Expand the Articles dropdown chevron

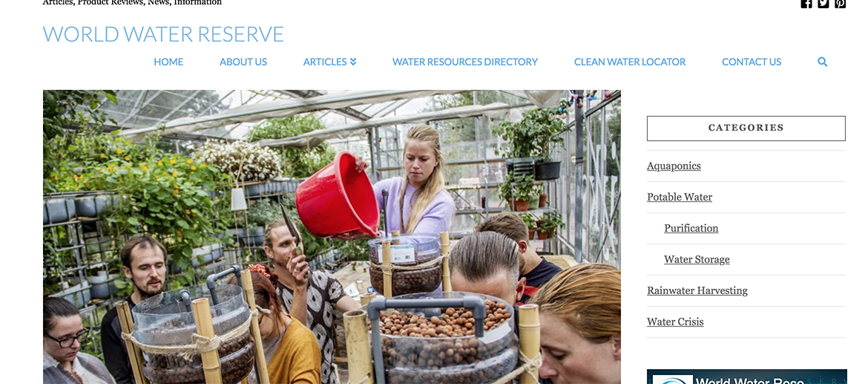[353, 62]
